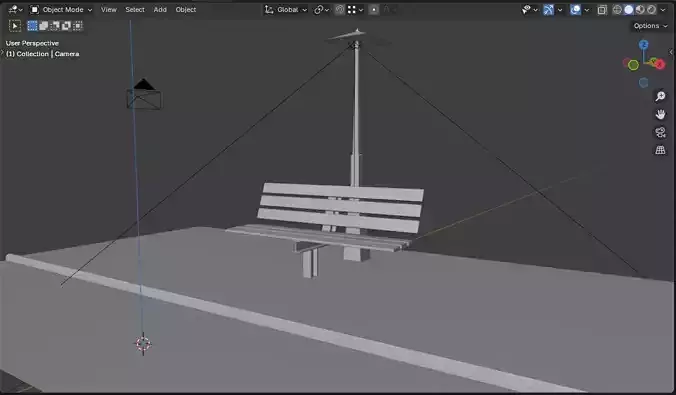The height and width of the screenshot is (395, 676).
Task: Open the Object Mode dropdown
Action: coord(61,9)
